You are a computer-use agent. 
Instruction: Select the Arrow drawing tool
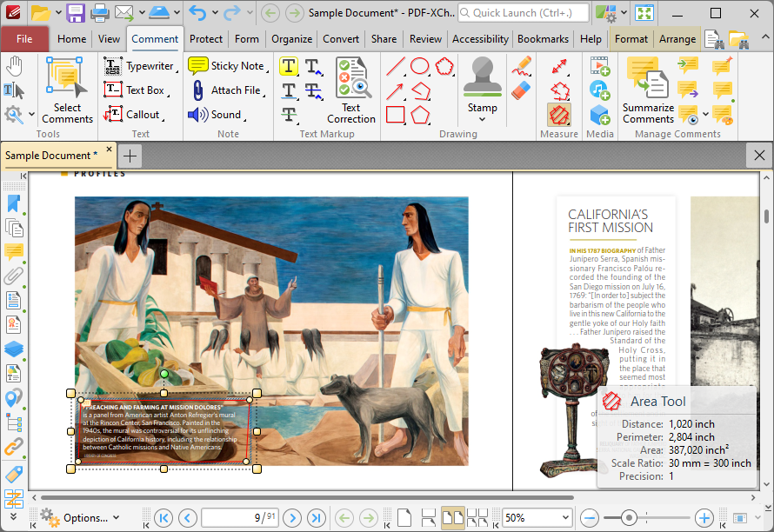[396, 90]
